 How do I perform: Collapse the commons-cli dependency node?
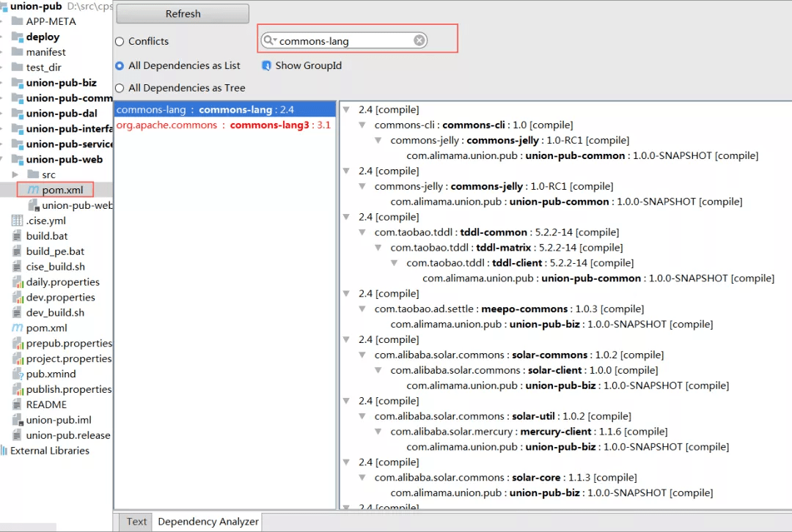(362, 125)
